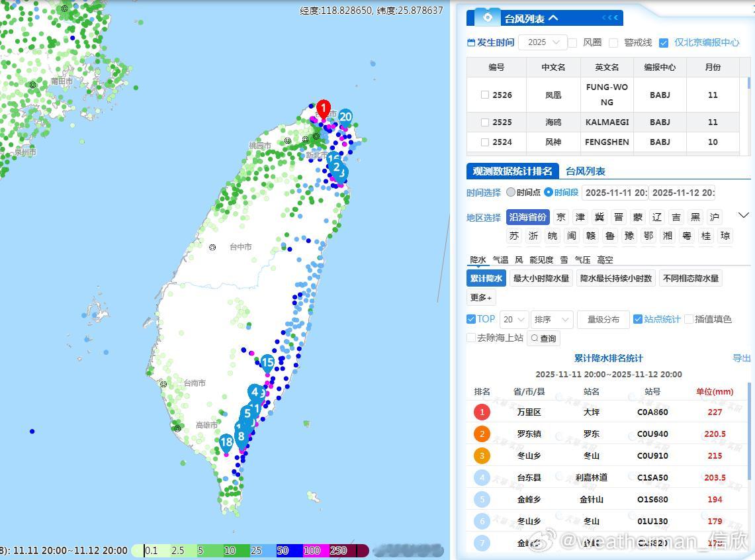Open the 风 category tab
Screen dimensions: 755x560
tap(519, 259)
